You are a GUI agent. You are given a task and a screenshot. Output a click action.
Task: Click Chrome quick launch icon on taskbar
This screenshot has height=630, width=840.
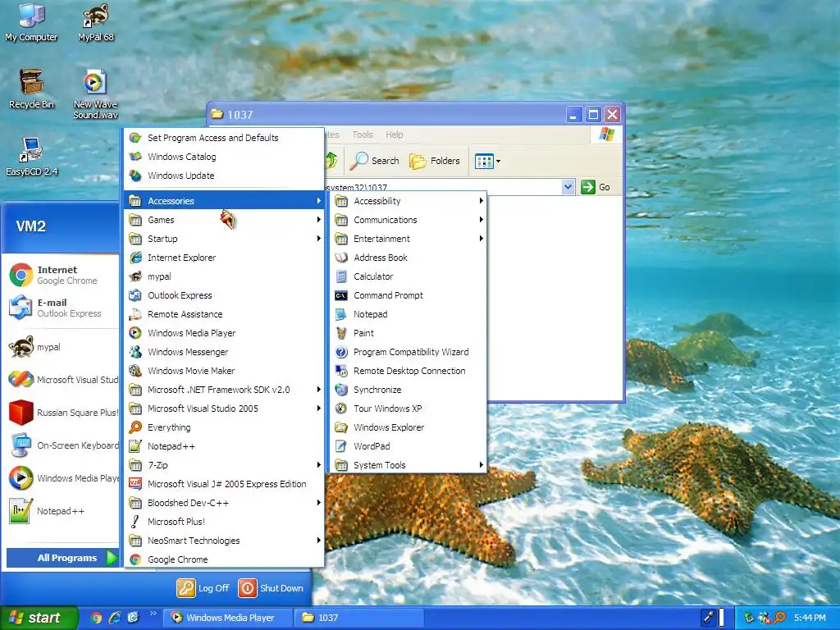(x=97, y=618)
